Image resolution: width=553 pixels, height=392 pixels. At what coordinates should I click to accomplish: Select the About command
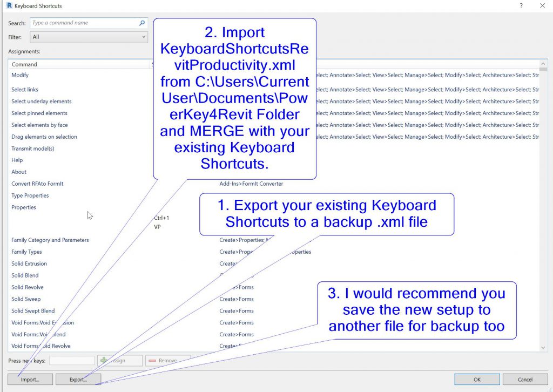pos(19,172)
